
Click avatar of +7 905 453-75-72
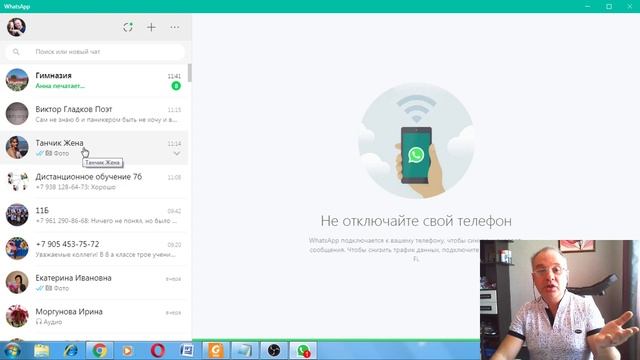click(17, 249)
